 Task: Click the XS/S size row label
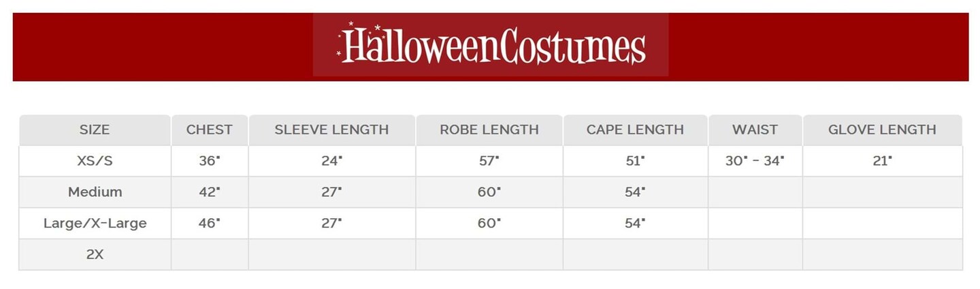click(95, 162)
